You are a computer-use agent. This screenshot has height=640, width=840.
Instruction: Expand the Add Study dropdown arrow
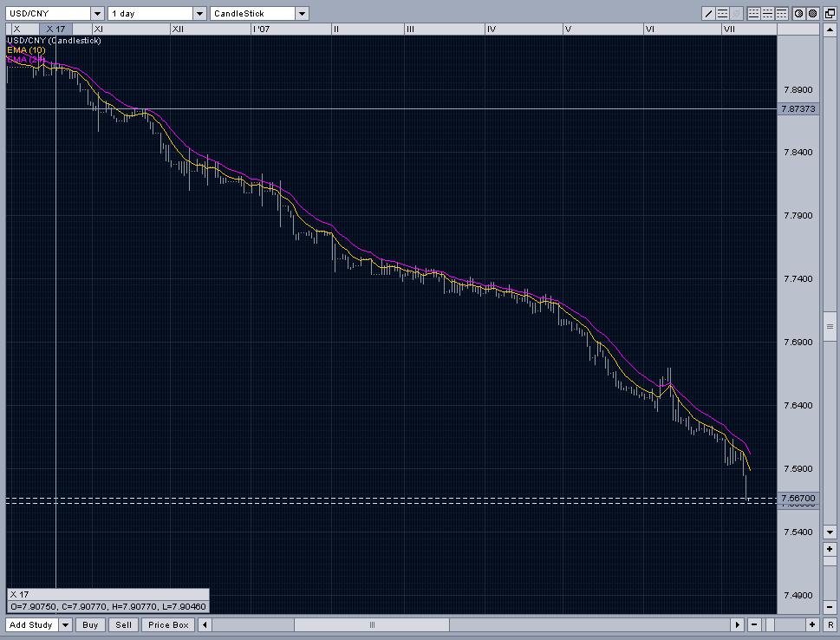click(65, 624)
